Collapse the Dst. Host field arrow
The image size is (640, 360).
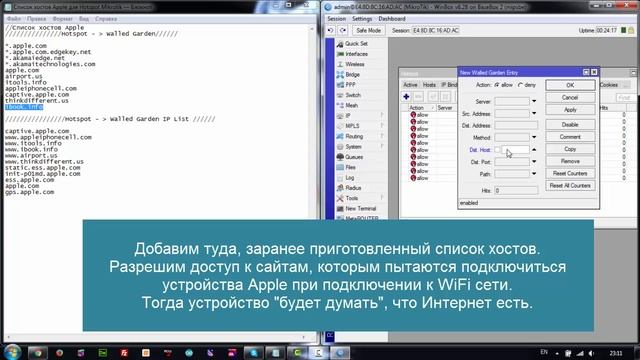(534, 150)
